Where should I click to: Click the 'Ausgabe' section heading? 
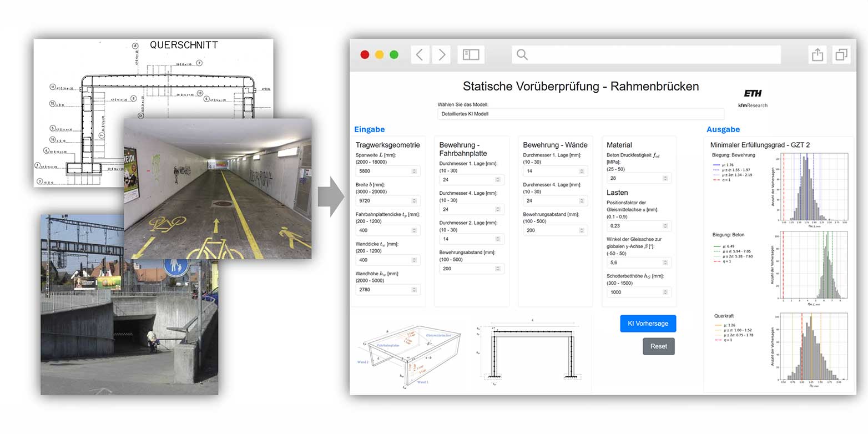(x=723, y=129)
